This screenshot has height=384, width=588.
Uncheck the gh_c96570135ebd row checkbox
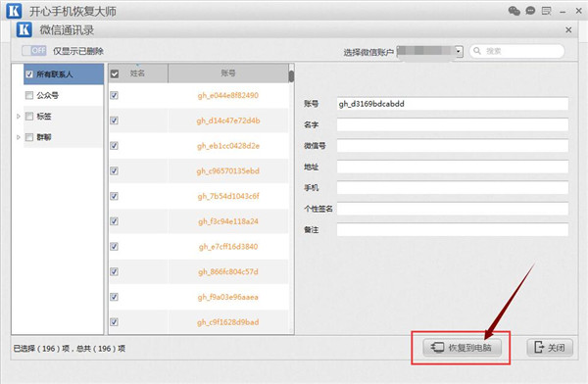click(115, 171)
